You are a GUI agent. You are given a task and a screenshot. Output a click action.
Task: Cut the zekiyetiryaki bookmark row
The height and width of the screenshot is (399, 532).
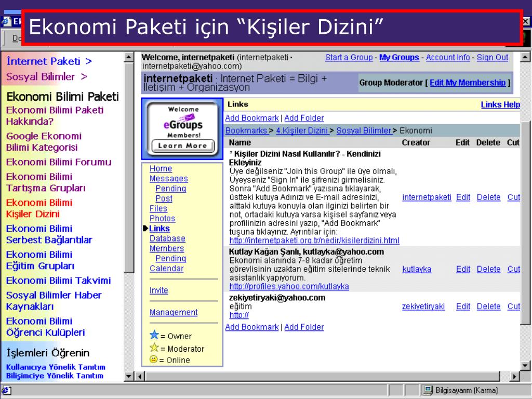pyautogui.click(x=514, y=307)
